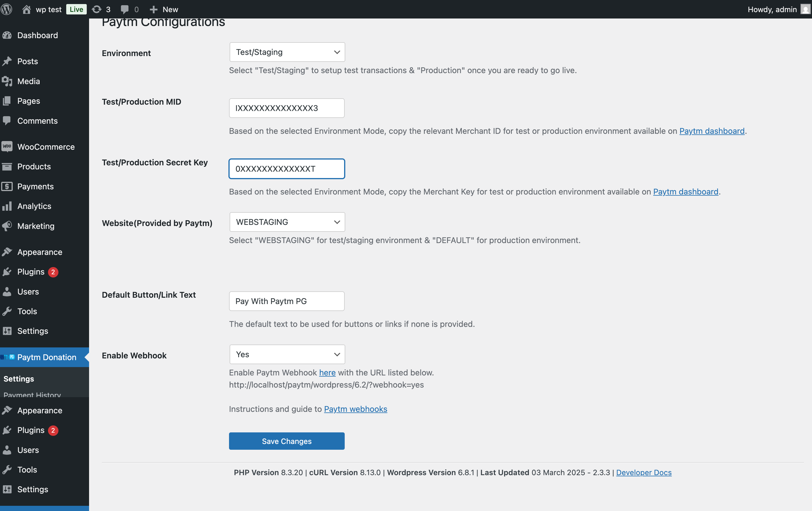Click the Paytm Donation logo icon
Screen dimensions: 812x511
(8, 357)
